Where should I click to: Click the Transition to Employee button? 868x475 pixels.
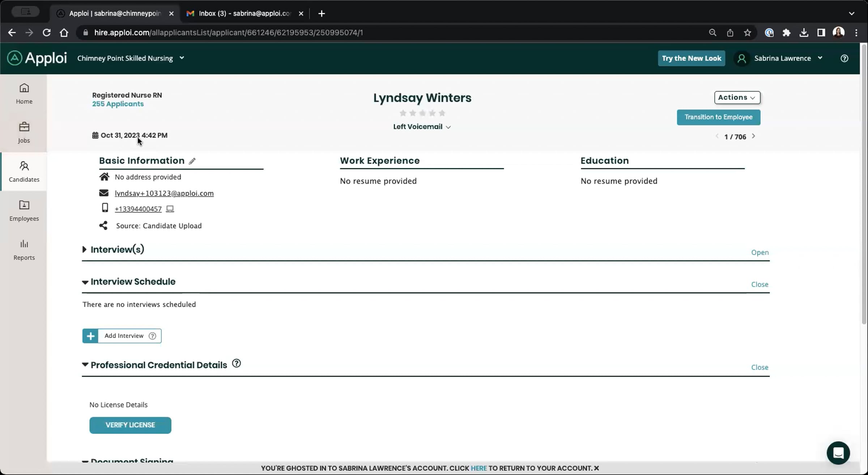point(718,117)
